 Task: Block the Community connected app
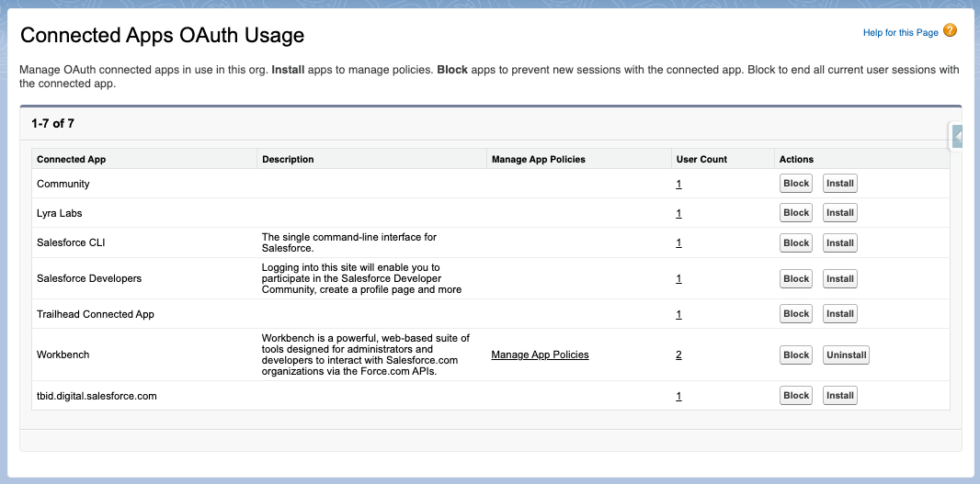(x=796, y=184)
